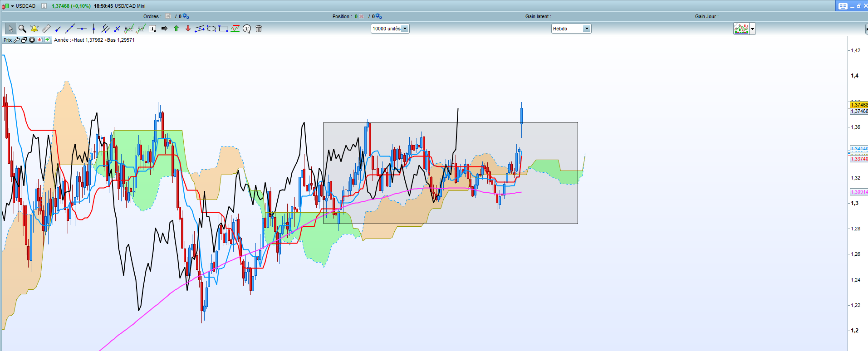The width and height of the screenshot is (868, 351).
Task: Click the trash bin to delete drawings
Action: [259, 29]
